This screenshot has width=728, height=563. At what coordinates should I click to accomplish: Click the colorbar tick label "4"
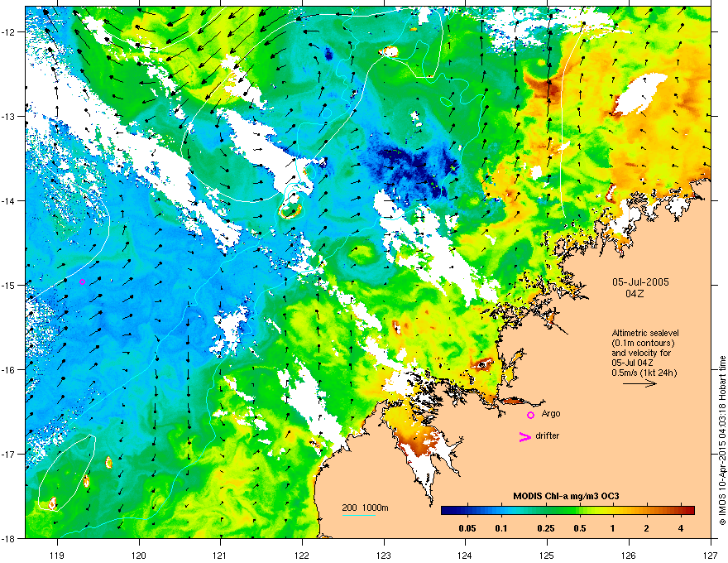click(681, 528)
